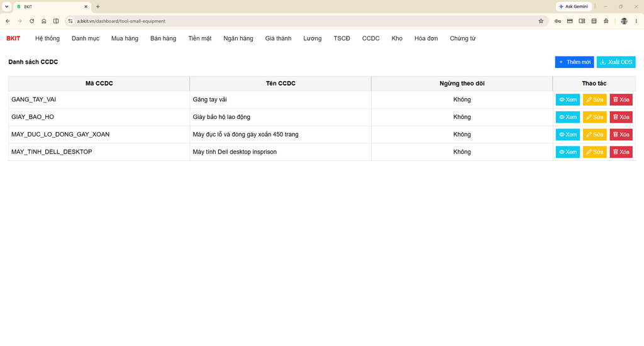Viewport: 644px width, 346px height.
Task: Open the Mua hàng menu
Action: pos(125,38)
